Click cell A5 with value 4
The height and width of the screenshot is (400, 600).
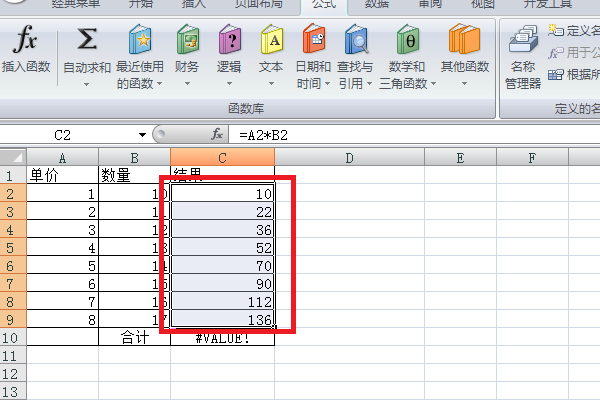(62, 247)
